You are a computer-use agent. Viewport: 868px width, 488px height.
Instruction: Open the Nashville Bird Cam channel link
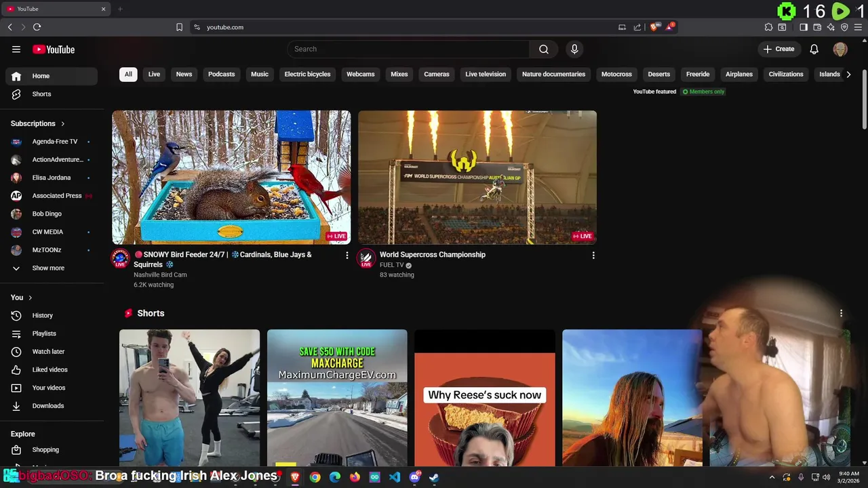click(160, 274)
